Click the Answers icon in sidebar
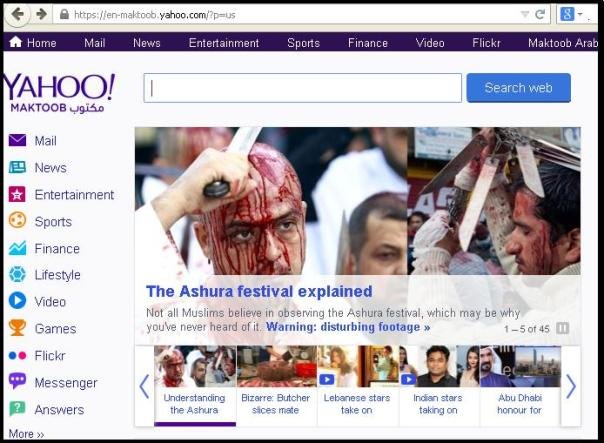This screenshot has width=604, height=443. point(17,409)
